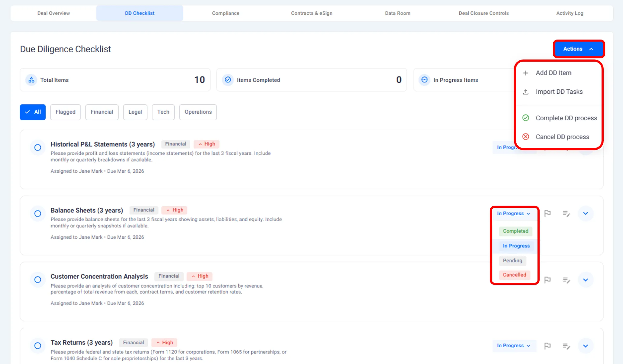The width and height of the screenshot is (623, 364).
Task: Filter checklist by Legal
Action: [135, 112]
